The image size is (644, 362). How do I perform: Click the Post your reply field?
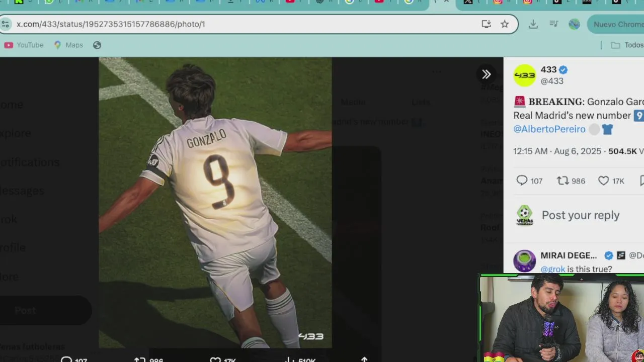(581, 215)
